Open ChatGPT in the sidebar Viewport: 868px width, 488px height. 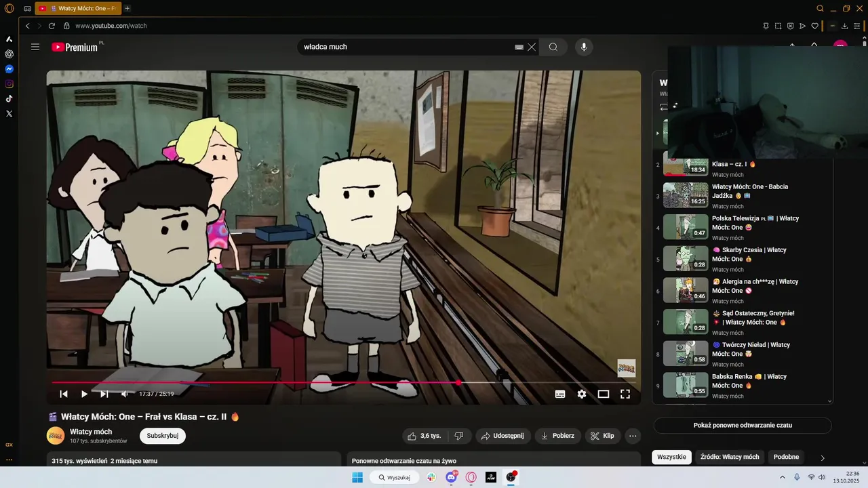pos(9,54)
